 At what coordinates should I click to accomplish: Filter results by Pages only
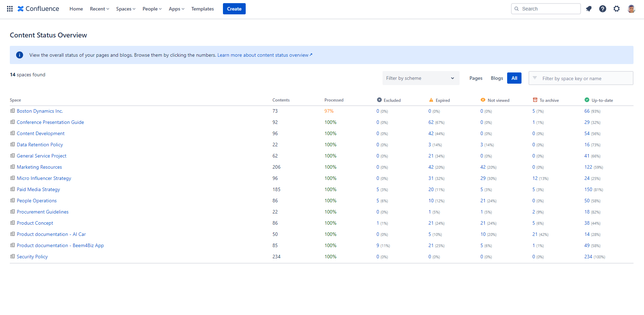coord(476,78)
